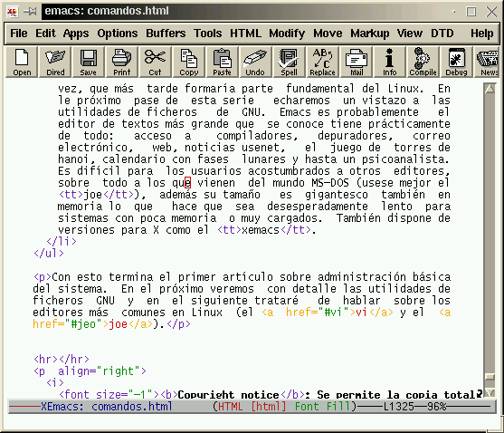This screenshot has width=504, height=433.
Task: Save the buffer with Save icon
Action: coord(89,63)
